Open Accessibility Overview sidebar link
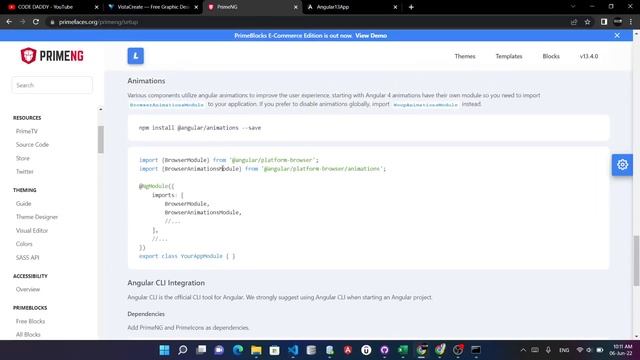640x360 pixels. pyautogui.click(x=28, y=289)
